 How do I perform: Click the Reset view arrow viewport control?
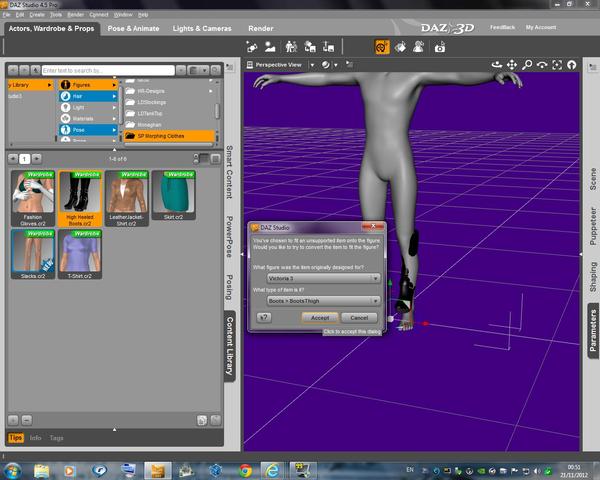572,65
